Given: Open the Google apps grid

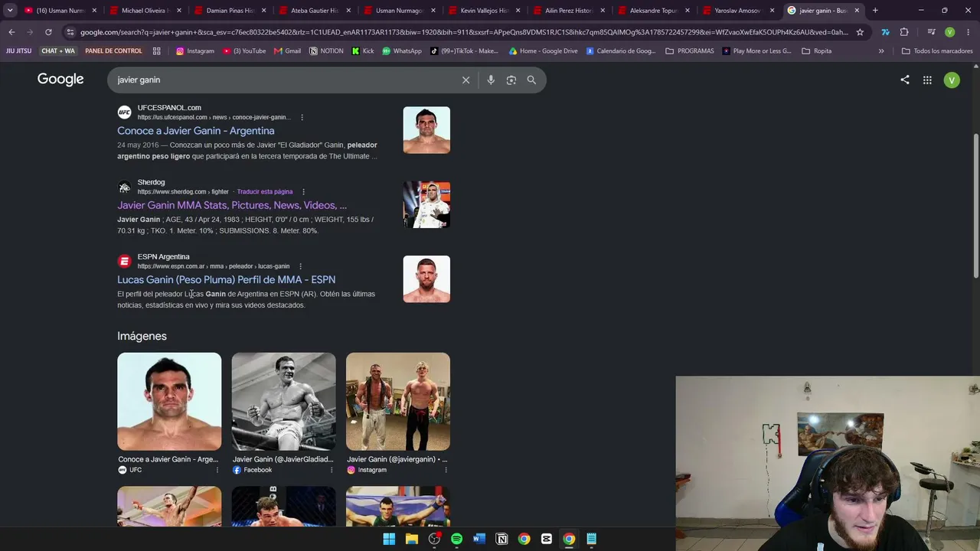Looking at the screenshot, I should (x=927, y=80).
